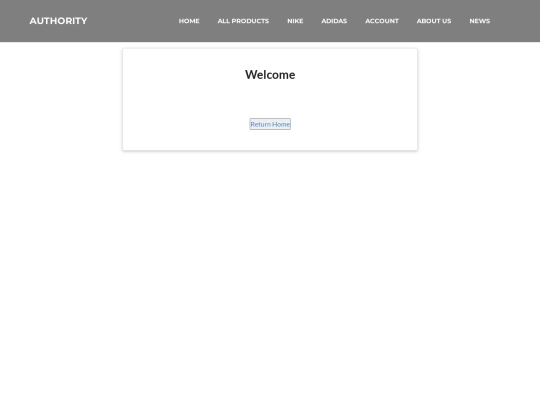Open the NEWS page
The width and height of the screenshot is (540, 405).
(x=479, y=21)
